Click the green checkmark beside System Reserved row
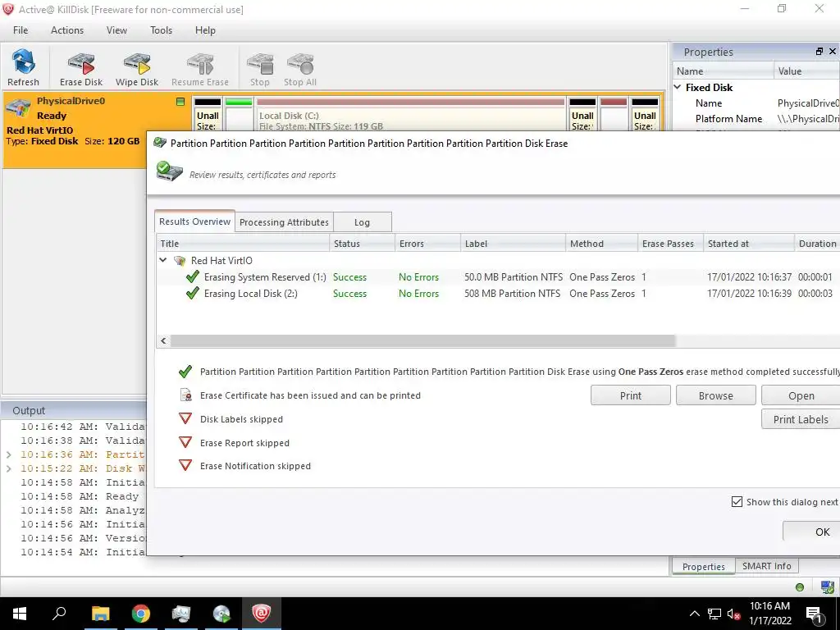840x630 pixels. (x=192, y=277)
